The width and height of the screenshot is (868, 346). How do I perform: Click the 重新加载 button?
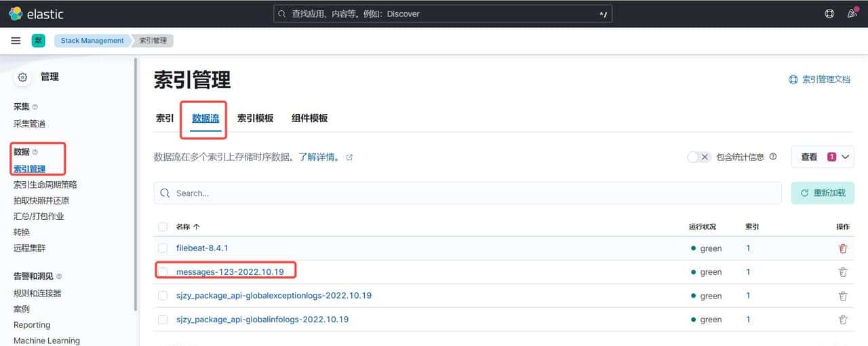(x=823, y=193)
